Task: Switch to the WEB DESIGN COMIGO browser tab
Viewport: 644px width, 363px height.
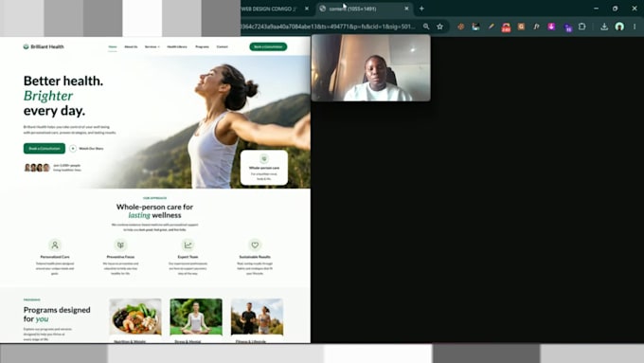Action: pos(269,9)
